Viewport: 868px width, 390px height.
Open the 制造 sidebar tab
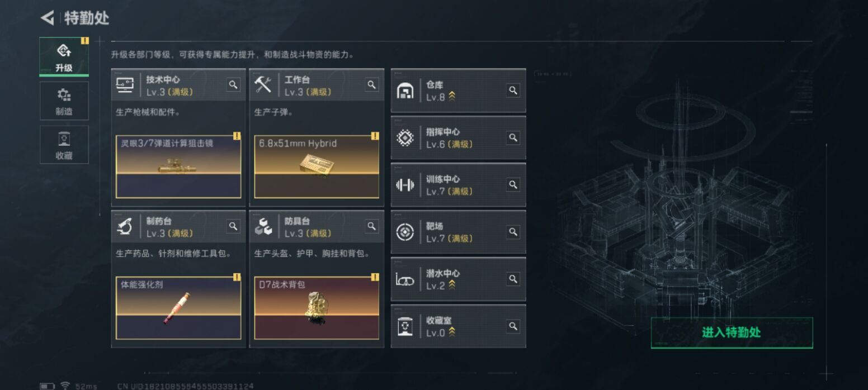(64, 101)
